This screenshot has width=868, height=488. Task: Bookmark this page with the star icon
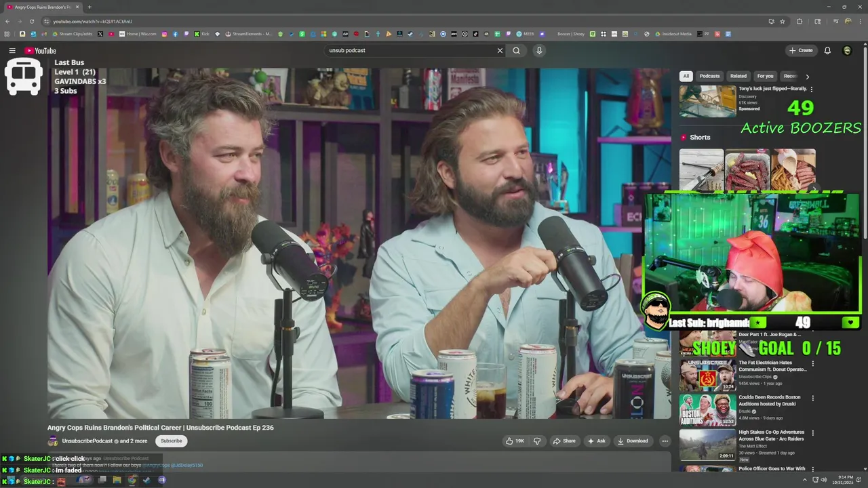pyautogui.click(x=782, y=21)
